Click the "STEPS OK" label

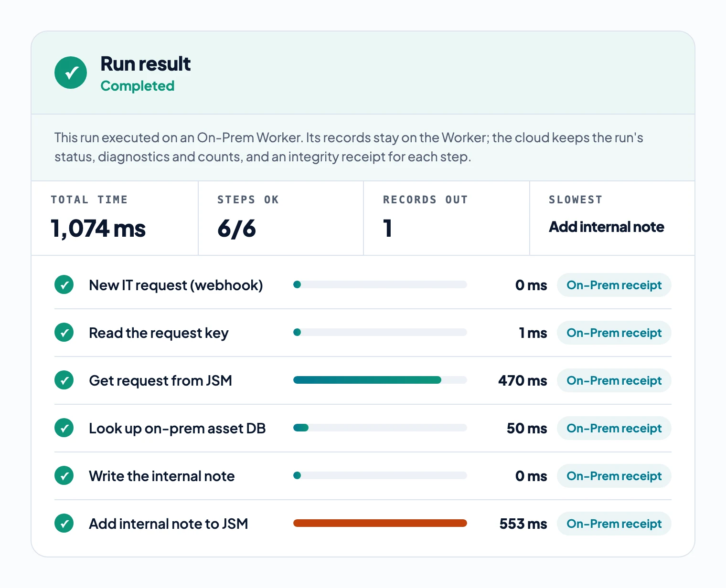[x=248, y=199]
